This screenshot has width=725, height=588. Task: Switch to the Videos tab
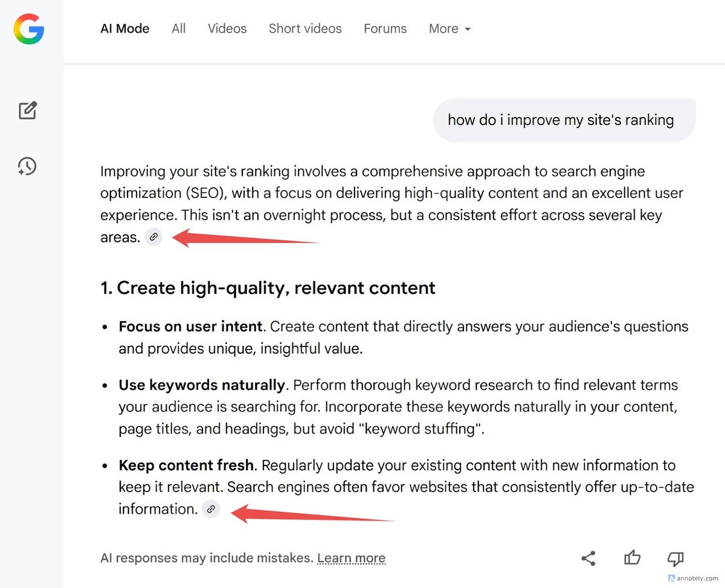coord(227,28)
